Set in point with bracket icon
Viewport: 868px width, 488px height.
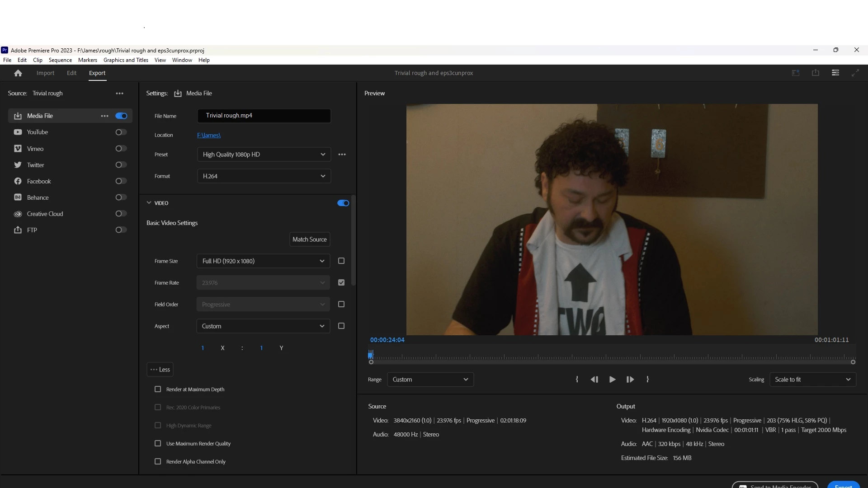[577, 380]
